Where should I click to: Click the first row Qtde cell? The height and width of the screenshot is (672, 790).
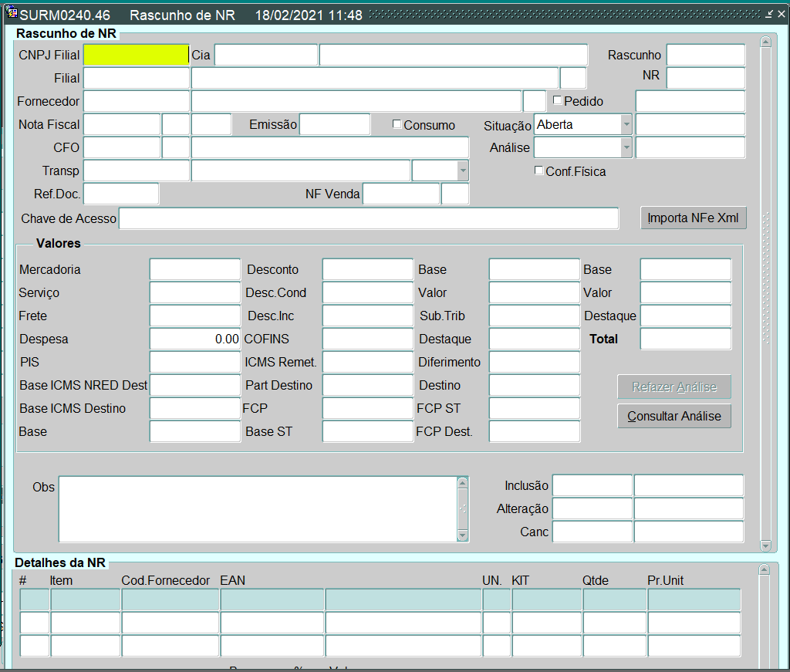pyautogui.click(x=615, y=600)
